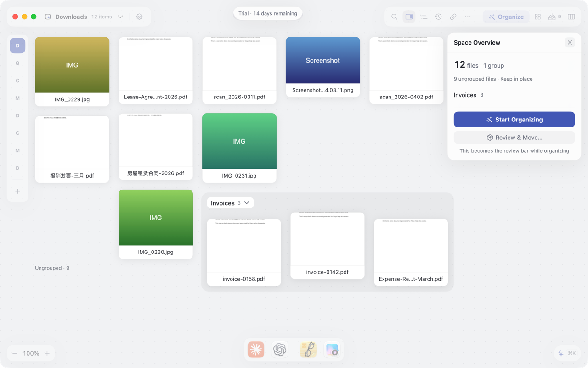This screenshot has height=368, width=588.
Task: Select the 报销发票-三月.pdf file
Action: (72, 149)
